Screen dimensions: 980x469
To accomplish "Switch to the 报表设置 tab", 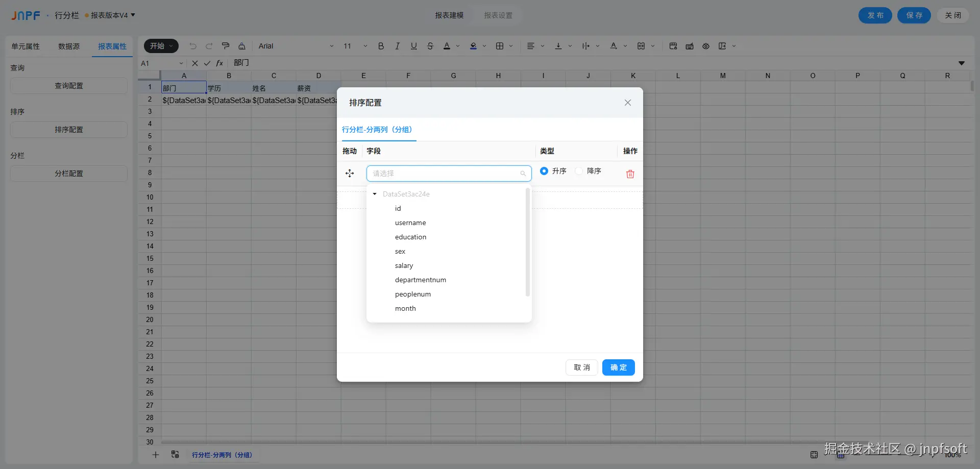I will point(498,15).
